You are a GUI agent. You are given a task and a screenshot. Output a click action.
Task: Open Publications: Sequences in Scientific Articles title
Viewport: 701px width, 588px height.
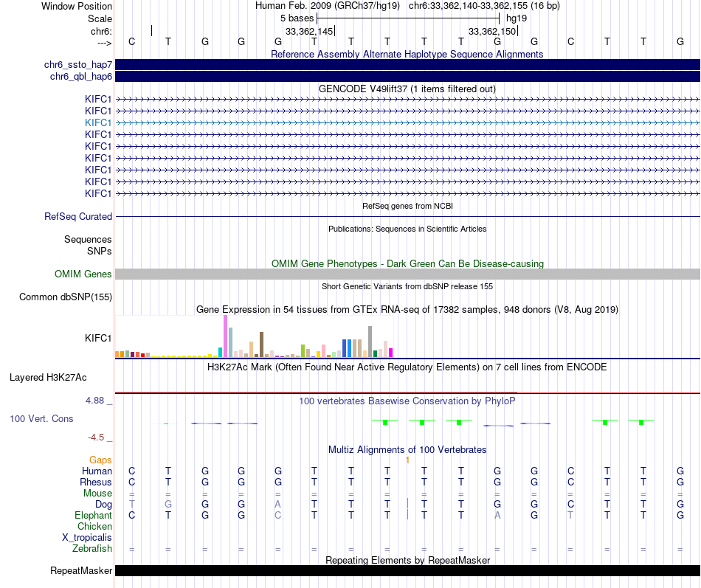click(x=407, y=229)
